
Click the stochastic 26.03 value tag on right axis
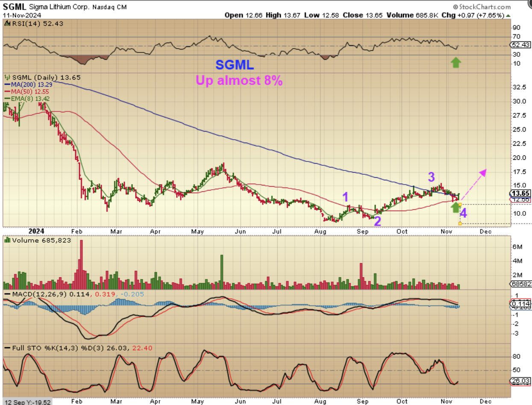click(520, 381)
